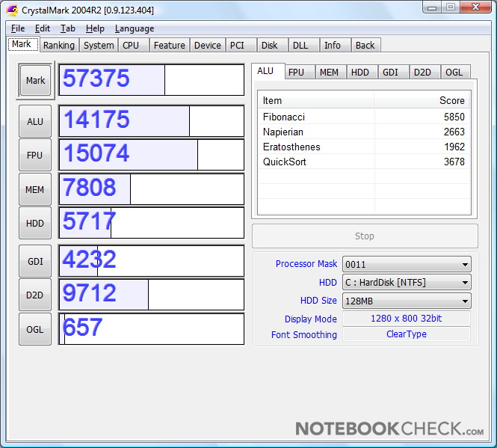This screenshot has width=497, height=448.
Task: Click the Item column header
Action: coord(316,100)
